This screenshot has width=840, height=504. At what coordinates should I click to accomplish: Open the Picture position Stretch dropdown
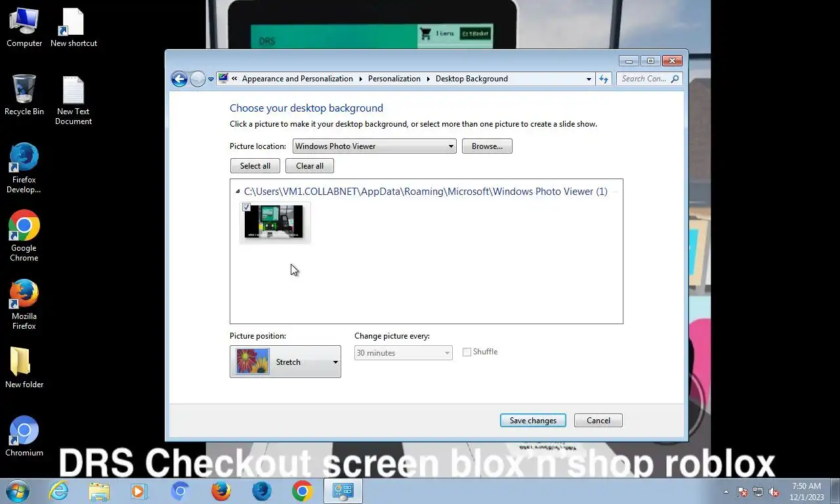point(285,362)
